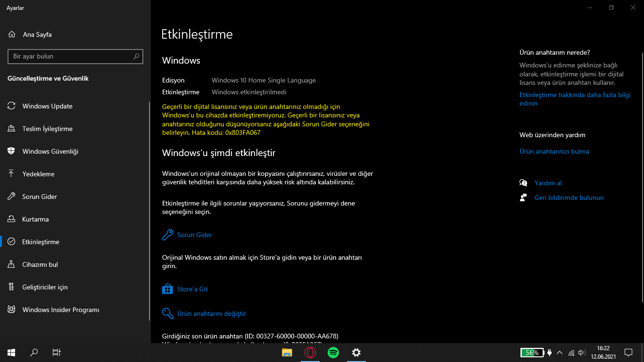Open 'Ürün anahtarınızı bulma' web help link
644x362 pixels.
554,151
